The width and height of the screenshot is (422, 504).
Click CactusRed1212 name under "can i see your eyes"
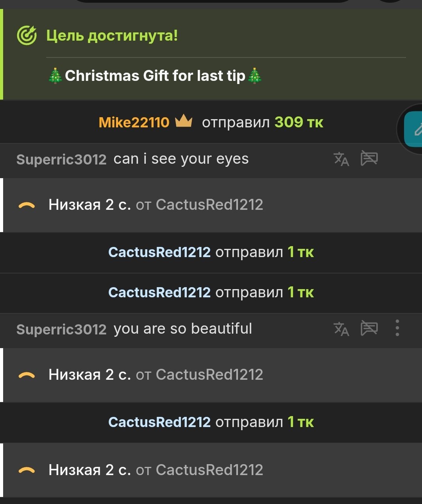point(209,205)
